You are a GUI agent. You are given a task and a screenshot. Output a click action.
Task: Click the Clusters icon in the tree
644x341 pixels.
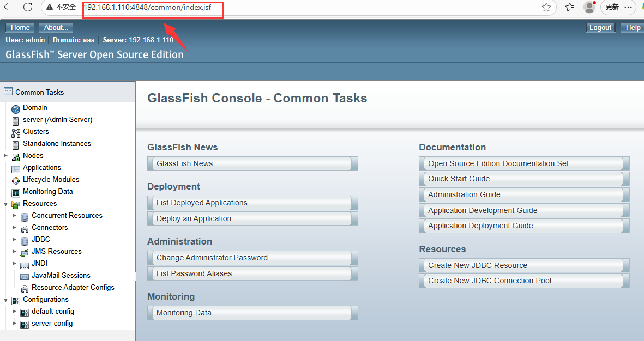[16, 133]
